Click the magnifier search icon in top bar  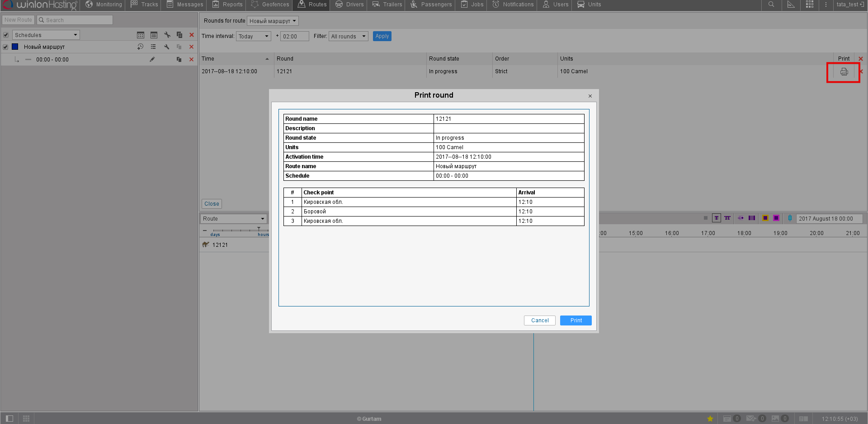click(x=771, y=5)
